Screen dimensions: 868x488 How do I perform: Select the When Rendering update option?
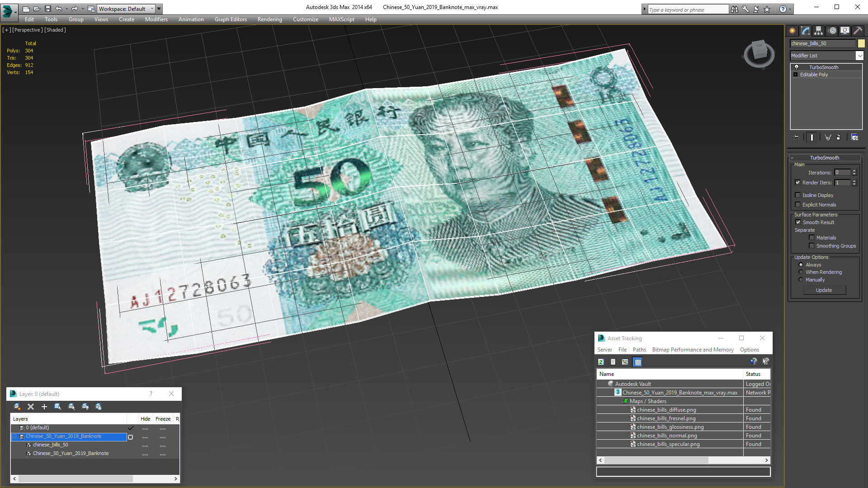coord(801,272)
